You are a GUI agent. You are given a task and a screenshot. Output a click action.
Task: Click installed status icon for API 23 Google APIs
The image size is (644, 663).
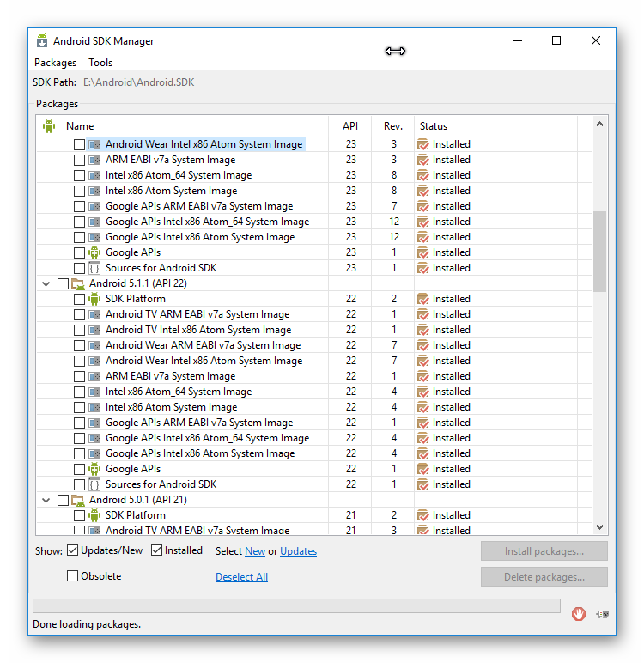422,252
